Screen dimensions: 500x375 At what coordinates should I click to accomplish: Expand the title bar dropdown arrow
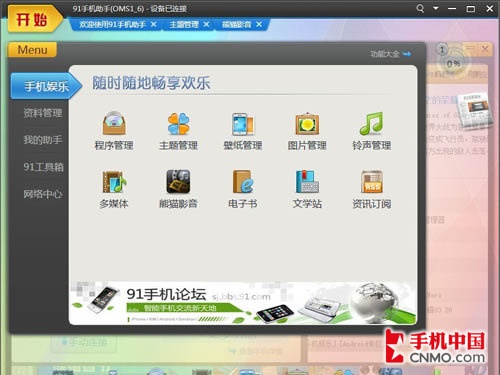436,8
